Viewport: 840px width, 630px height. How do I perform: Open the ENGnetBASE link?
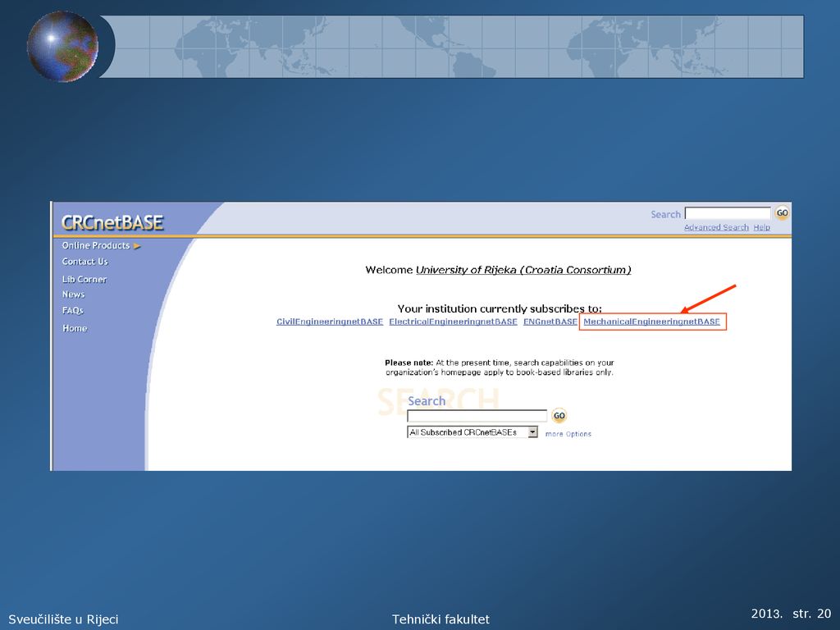550,322
